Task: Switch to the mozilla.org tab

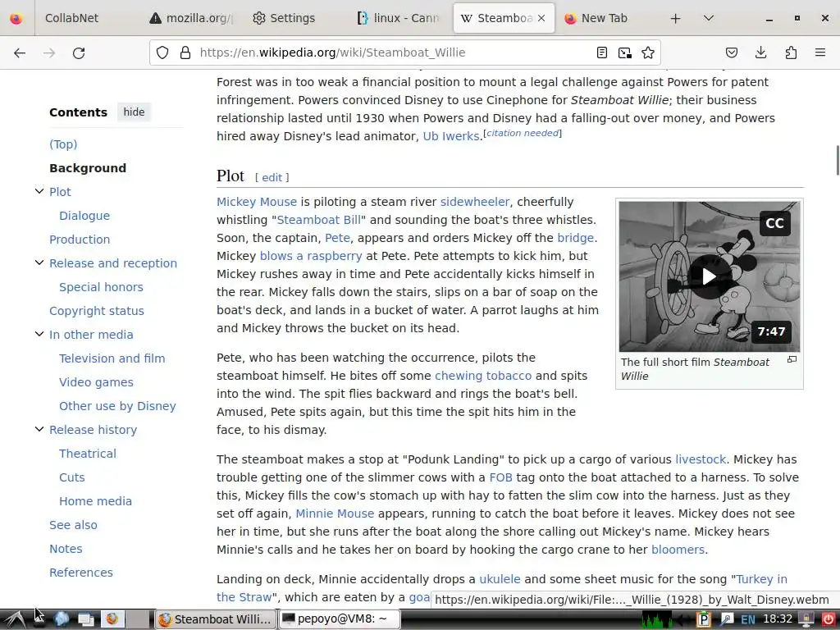Action: pos(191,18)
